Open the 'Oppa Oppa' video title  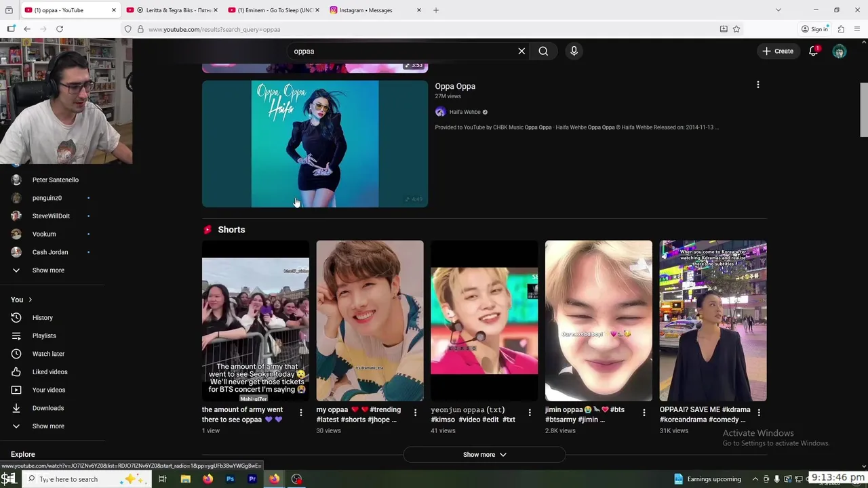point(455,86)
